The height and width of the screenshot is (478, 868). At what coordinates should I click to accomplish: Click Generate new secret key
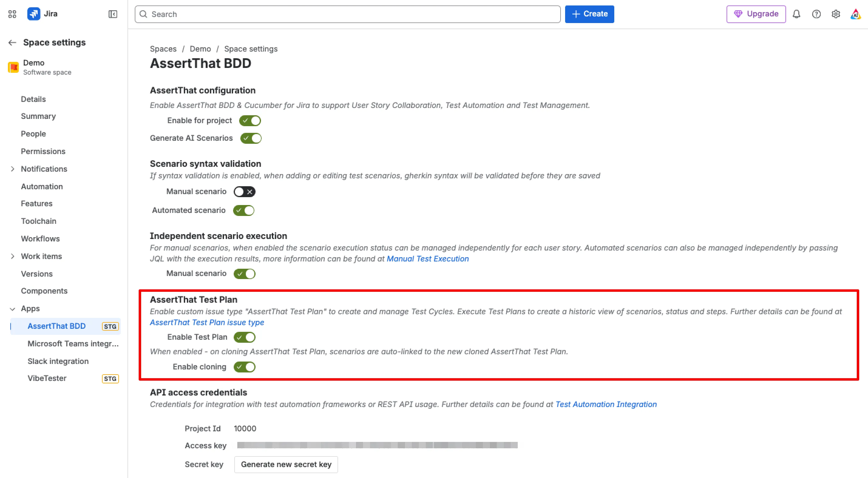(286, 465)
